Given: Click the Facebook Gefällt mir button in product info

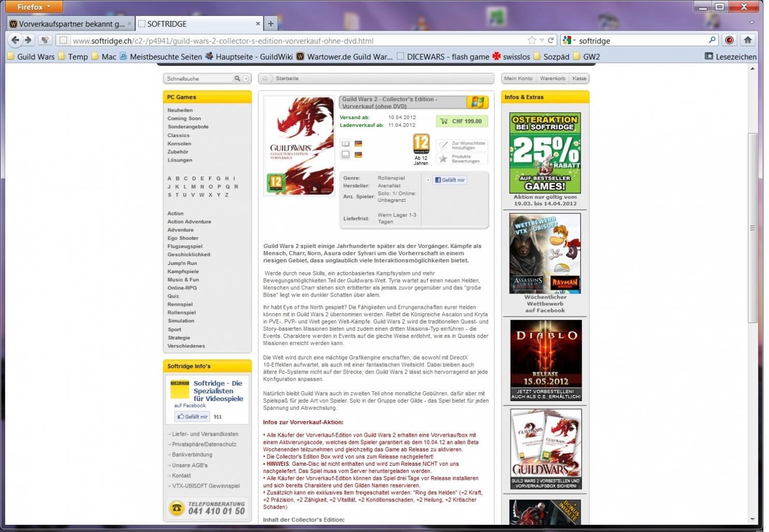Looking at the screenshot, I should tap(449, 180).
